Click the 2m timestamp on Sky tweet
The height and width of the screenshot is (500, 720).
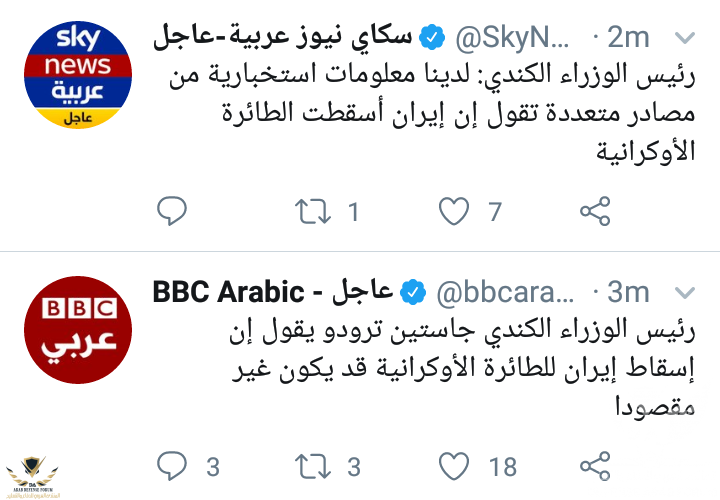(x=629, y=38)
